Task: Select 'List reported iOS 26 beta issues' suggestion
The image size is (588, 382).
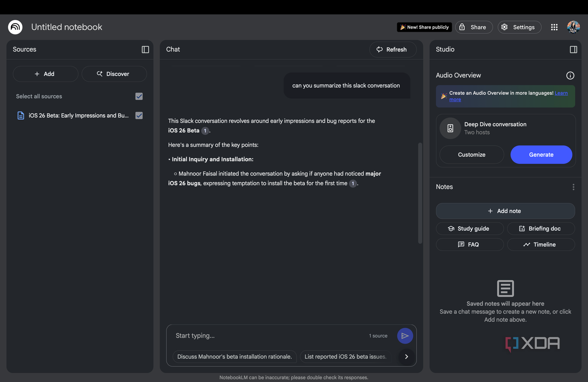Action: pos(345,357)
